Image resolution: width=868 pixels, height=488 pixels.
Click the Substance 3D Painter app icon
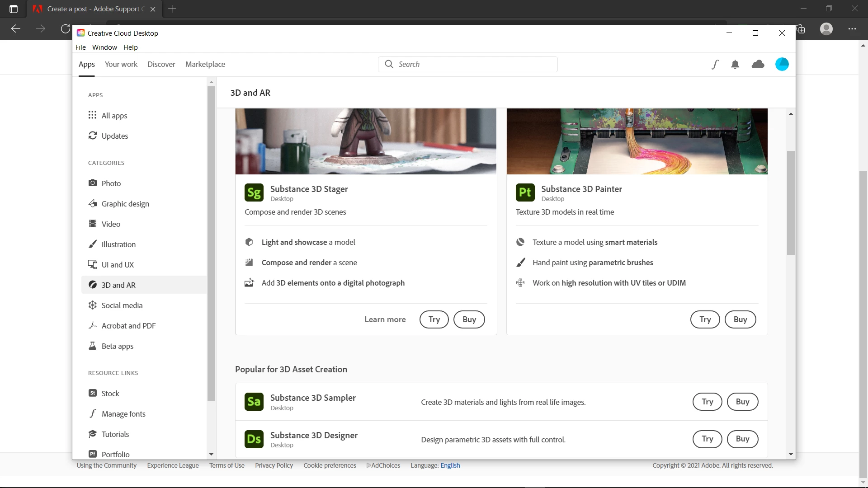tap(525, 193)
